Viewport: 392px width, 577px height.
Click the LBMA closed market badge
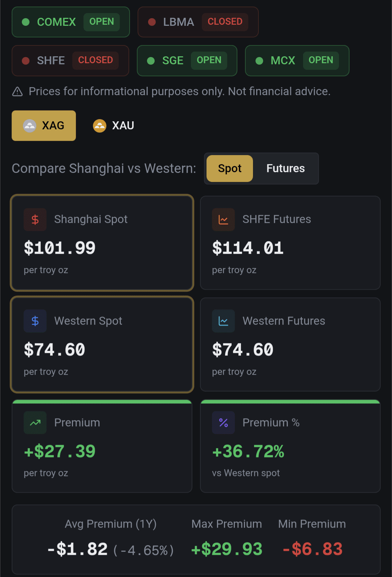tap(198, 22)
